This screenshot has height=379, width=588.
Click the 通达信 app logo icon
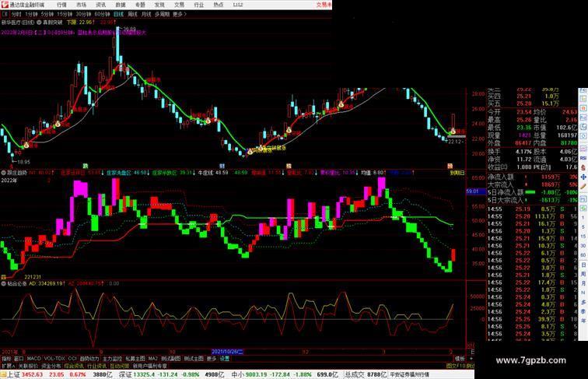tap(4, 5)
